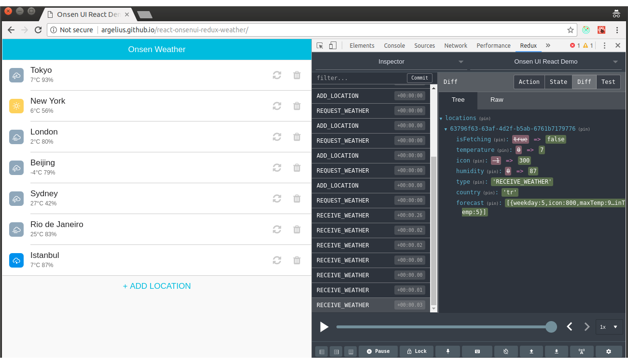The height and width of the screenshot is (364, 628).
Task: Pause action recording
Action: [378, 351]
